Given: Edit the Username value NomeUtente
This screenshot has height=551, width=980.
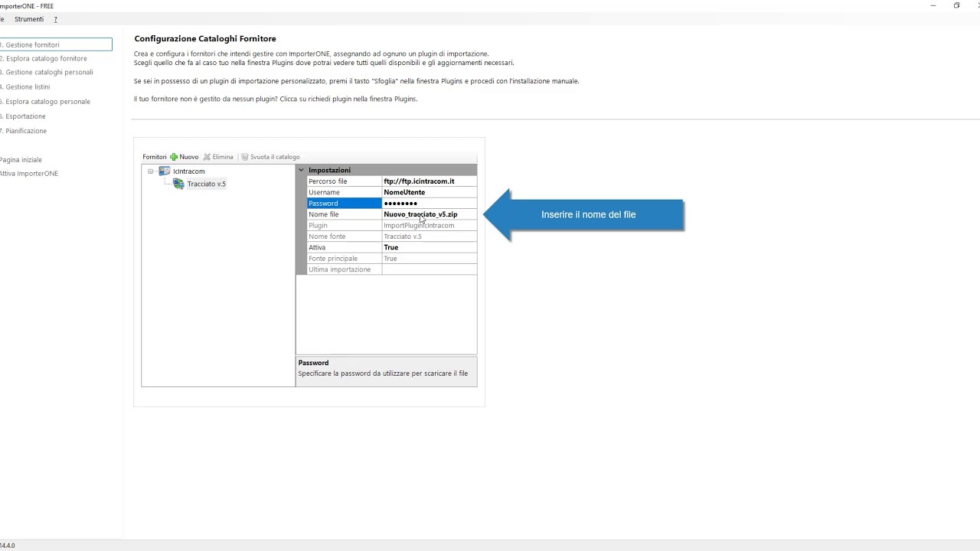Looking at the screenshot, I should [x=429, y=192].
